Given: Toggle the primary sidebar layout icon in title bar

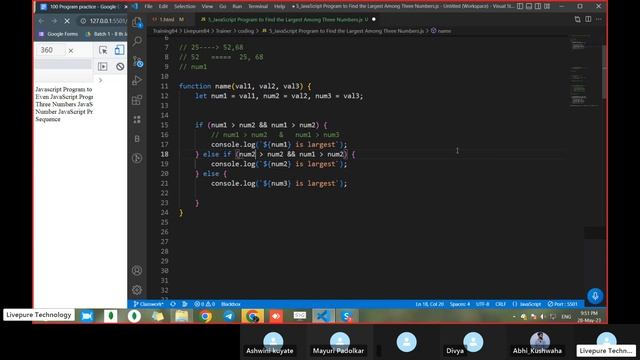Looking at the screenshot, I should [520, 7].
